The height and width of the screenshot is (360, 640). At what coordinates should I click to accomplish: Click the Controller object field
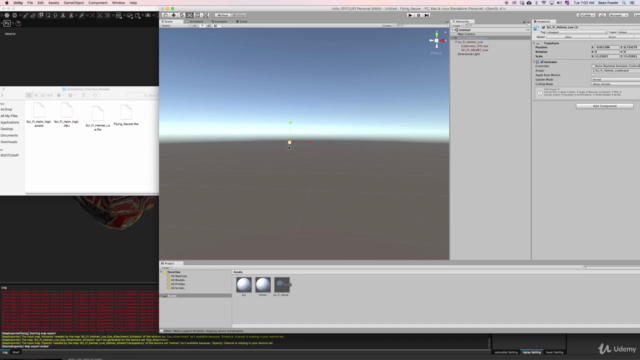click(616, 66)
